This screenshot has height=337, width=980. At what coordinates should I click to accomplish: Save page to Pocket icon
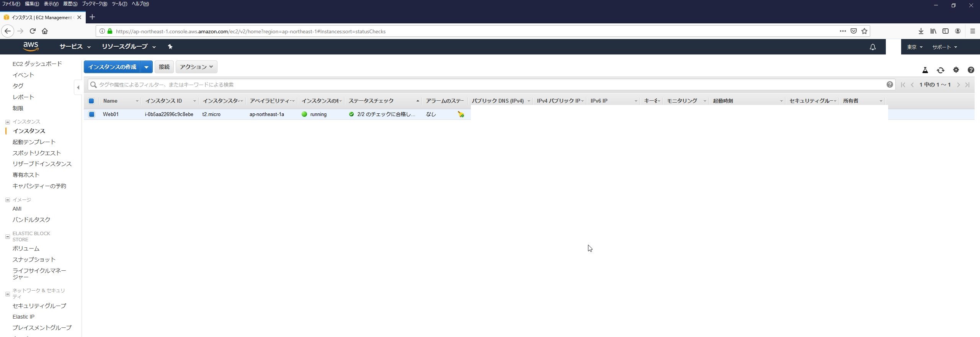pos(853,31)
